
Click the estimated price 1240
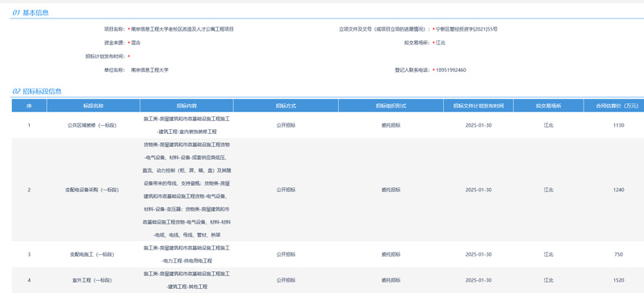(x=618, y=190)
